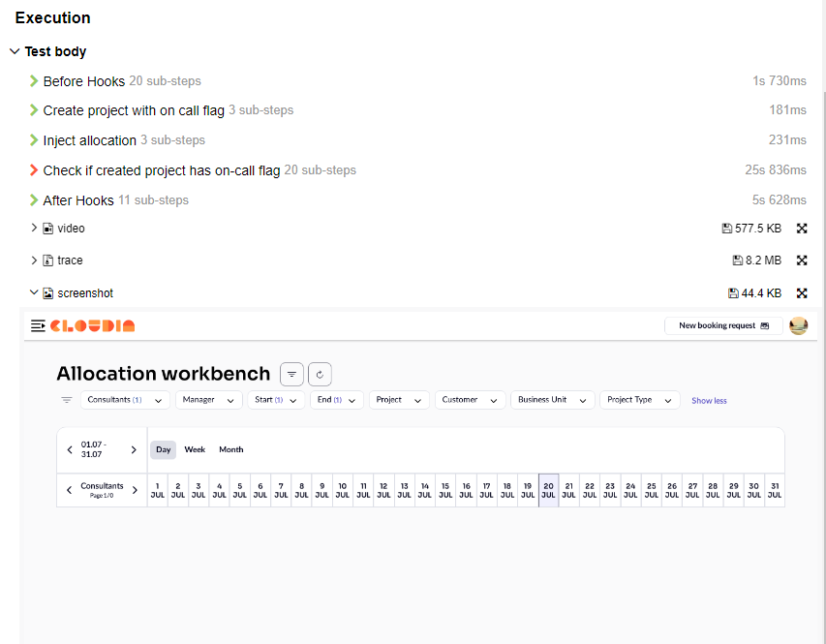The height and width of the screenshot is (644, 826).
Task: Switch to the Month view
Action: point(230,449)
